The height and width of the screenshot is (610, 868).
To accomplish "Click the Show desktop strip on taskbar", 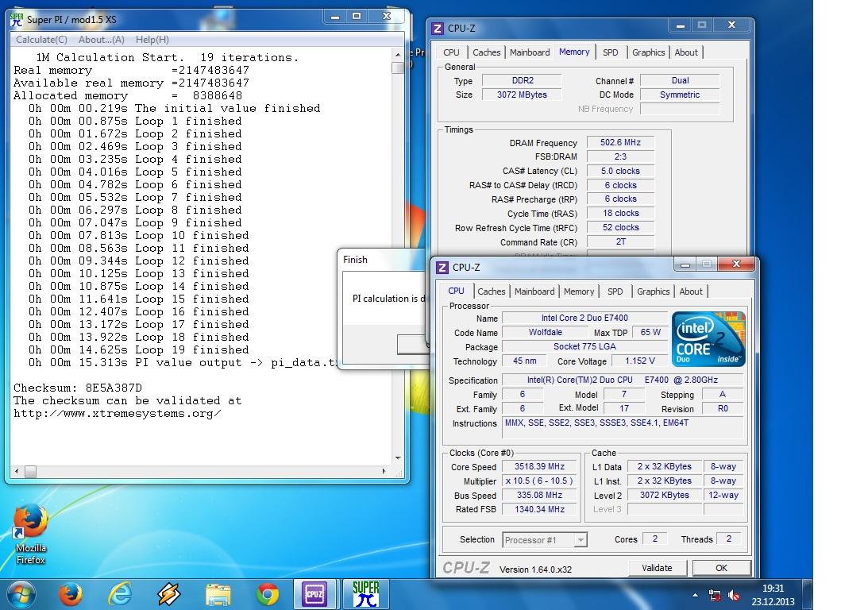I will click(808, 594).
